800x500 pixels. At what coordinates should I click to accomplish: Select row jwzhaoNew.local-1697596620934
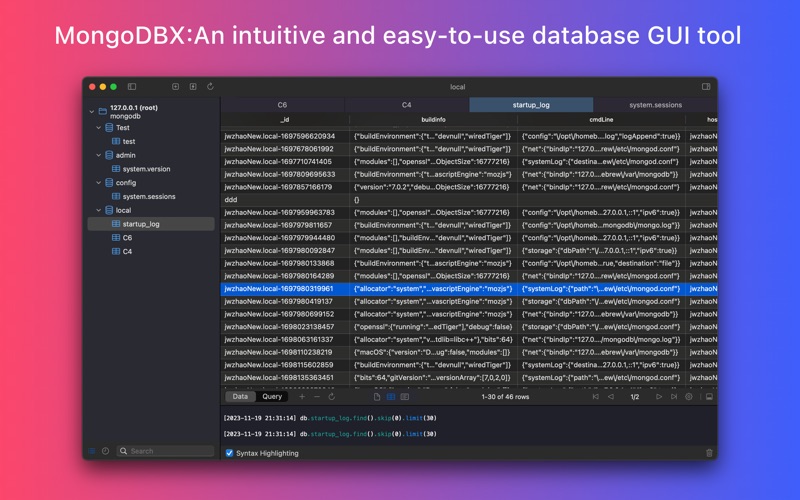point(469,136)
